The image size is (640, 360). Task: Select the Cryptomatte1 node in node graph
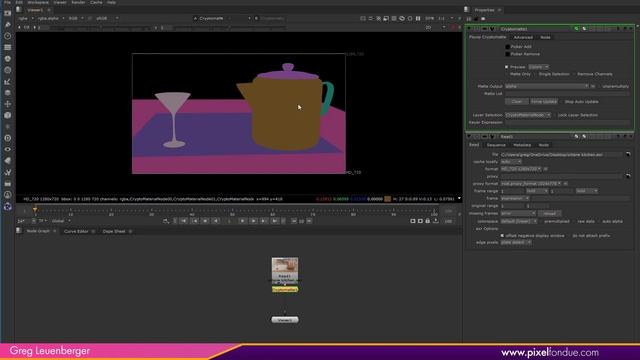[x=285, y=289]
